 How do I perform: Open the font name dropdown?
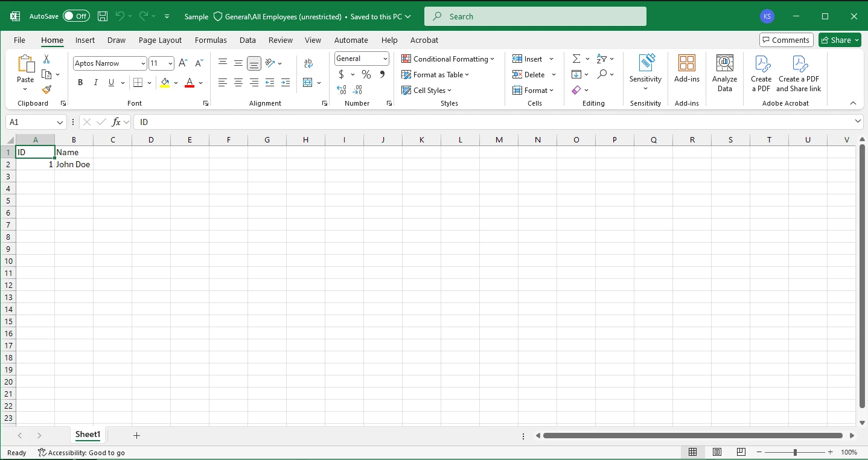pos(143,63)
